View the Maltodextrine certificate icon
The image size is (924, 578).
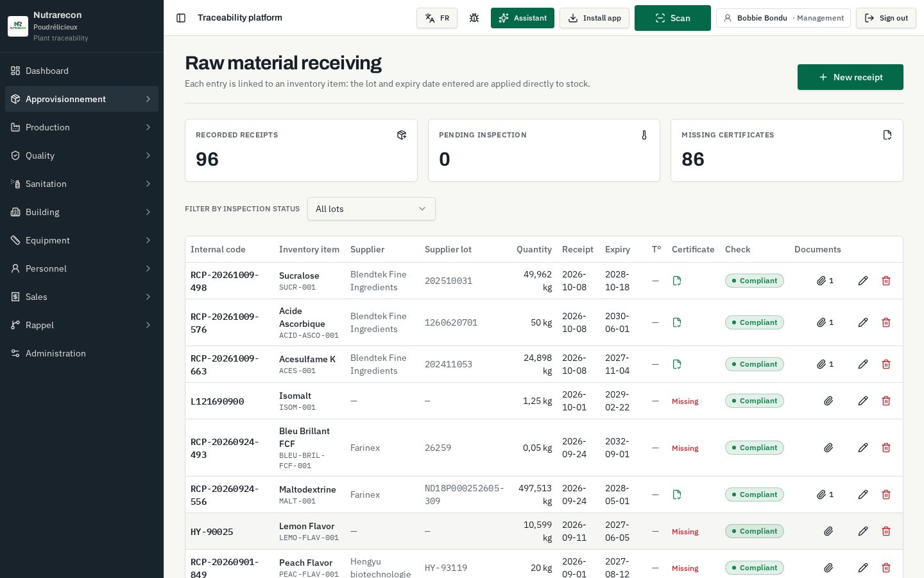677,495
